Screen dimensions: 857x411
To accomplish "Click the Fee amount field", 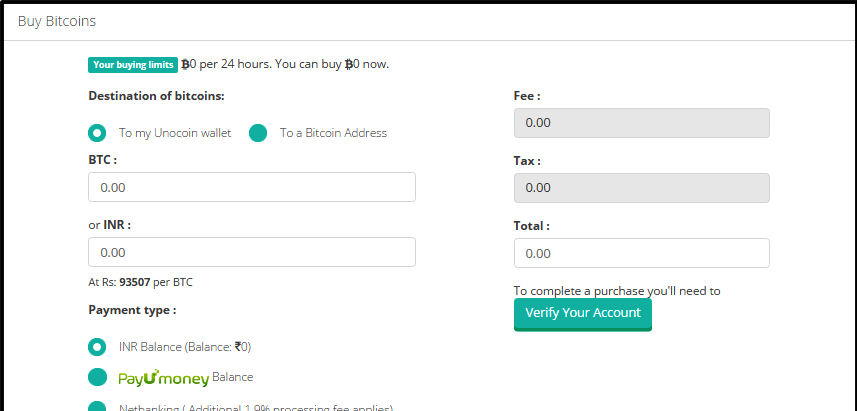I will [641, 123].
